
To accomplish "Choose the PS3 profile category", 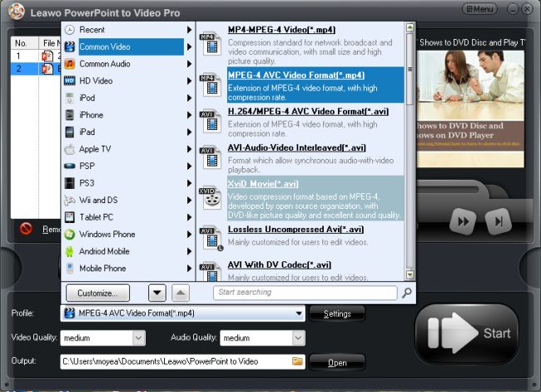I will click(127, 183).
